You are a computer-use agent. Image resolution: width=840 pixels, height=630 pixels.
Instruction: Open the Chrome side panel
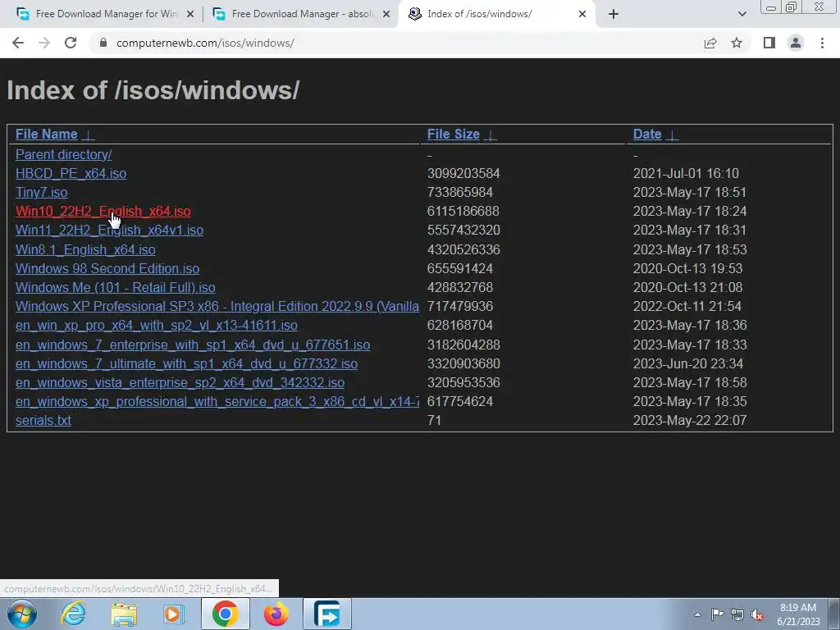coord(769,43)
